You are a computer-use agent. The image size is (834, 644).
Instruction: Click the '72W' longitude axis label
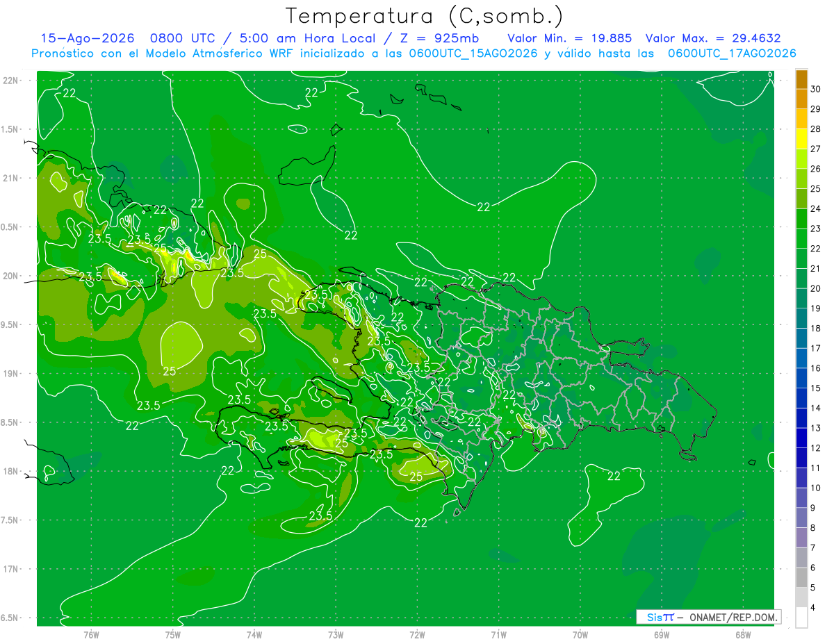(417, 634)
